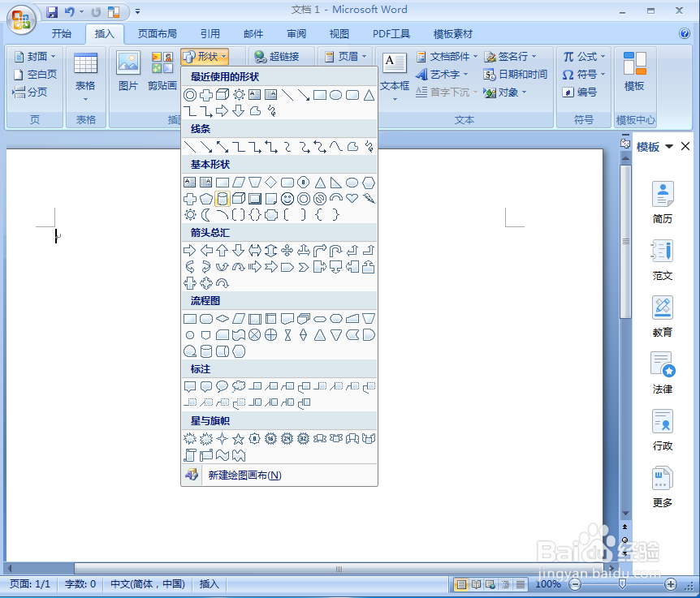The width and height of the screenshot is (700, 598).
Task: Customize quick access toolbar arrow
Action: pyautogui.click(x=137, y=12)
